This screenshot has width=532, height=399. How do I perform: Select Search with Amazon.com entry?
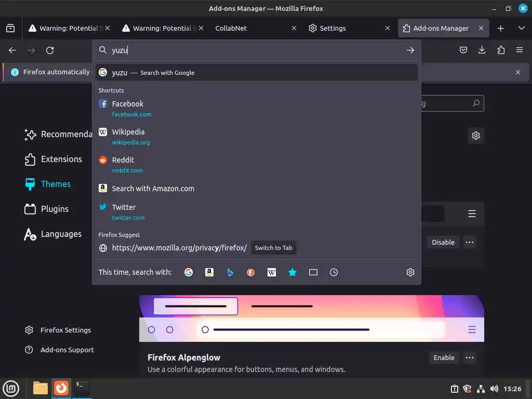click(x=257, y=188)
